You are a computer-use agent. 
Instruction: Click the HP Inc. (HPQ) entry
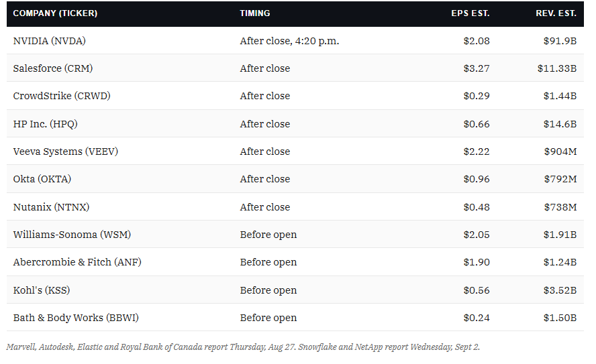tap(45, 124)
